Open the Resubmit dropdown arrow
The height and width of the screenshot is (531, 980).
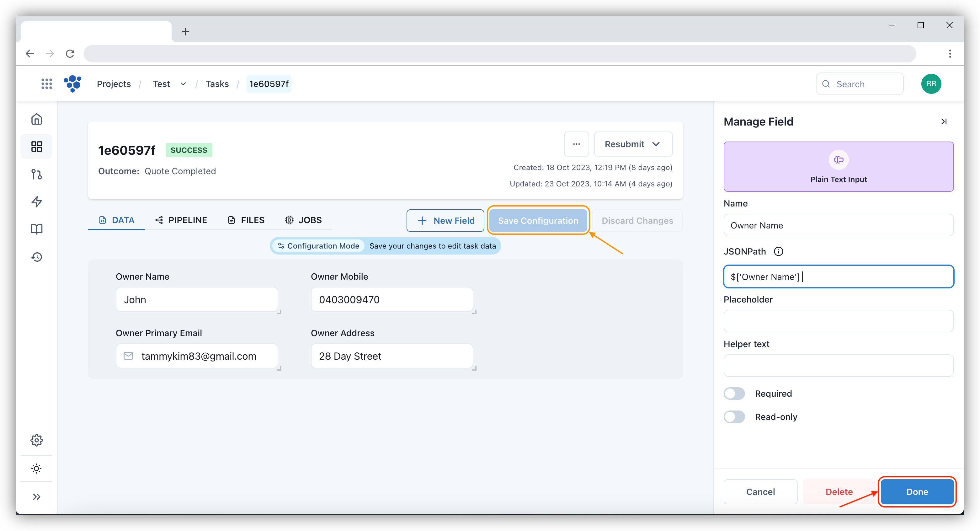click(657, 144)
